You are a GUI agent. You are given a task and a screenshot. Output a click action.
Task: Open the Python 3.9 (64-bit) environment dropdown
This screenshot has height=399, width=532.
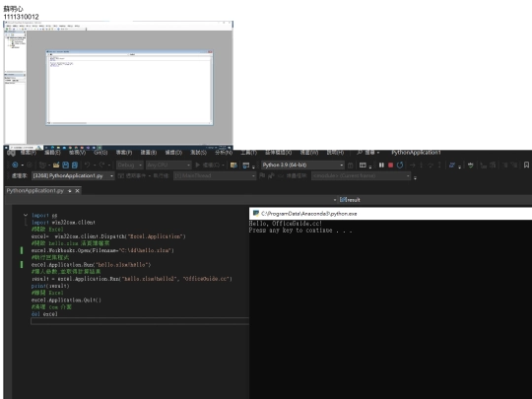click(x=302, y=165)
